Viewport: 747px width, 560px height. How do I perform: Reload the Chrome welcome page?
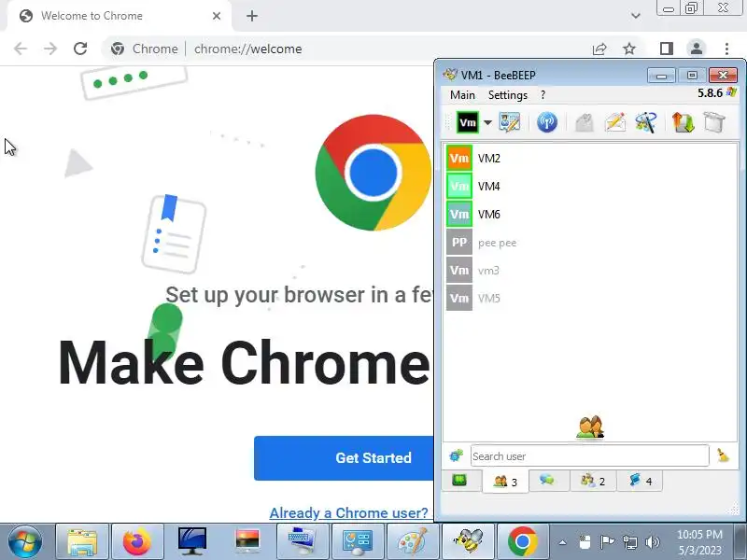coord(80,49)
